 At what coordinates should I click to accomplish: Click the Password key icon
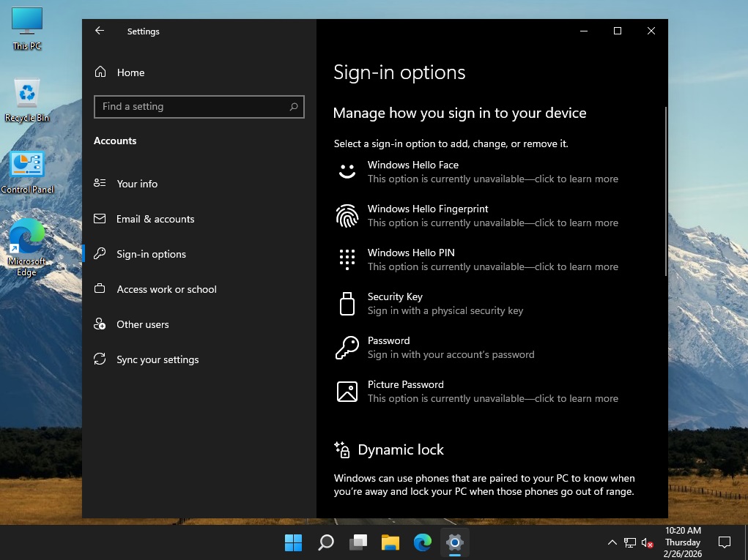(x=347, y=348)
